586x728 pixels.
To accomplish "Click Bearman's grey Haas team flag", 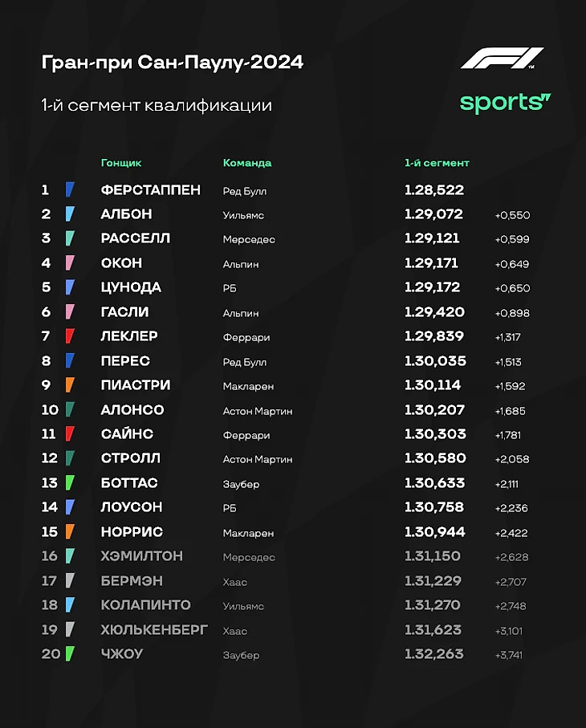I will pos(70,580).
